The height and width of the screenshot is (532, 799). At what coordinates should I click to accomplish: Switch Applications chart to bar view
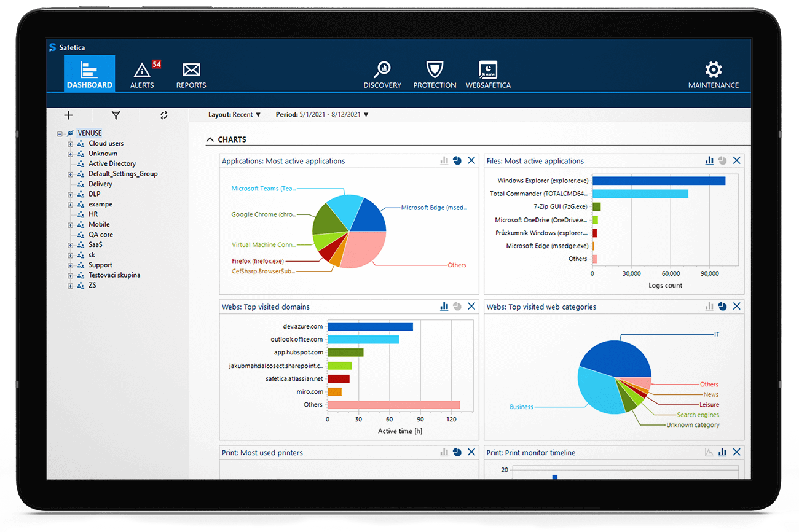point(444,161)
